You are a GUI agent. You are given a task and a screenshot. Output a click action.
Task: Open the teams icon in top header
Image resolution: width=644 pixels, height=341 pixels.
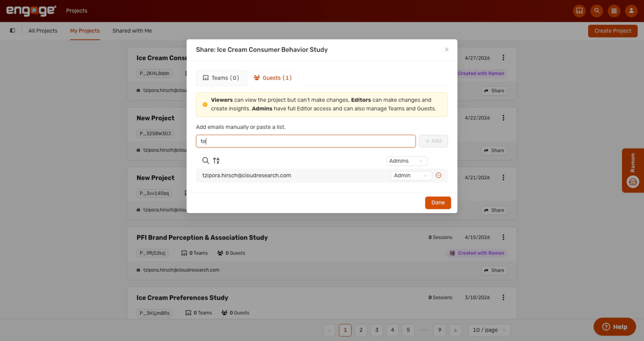[579, 11]
